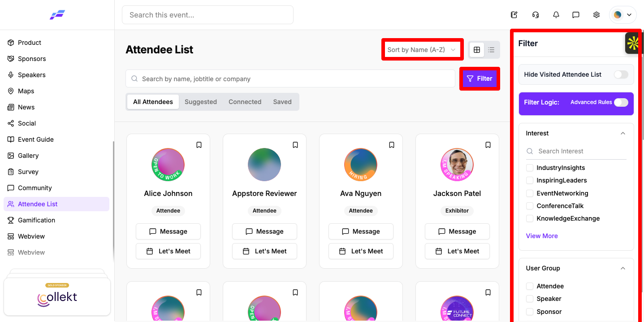Bookmark Appstore Reviewer's attendee card
Screen dimensions: 644x322
tap(295, 145)
